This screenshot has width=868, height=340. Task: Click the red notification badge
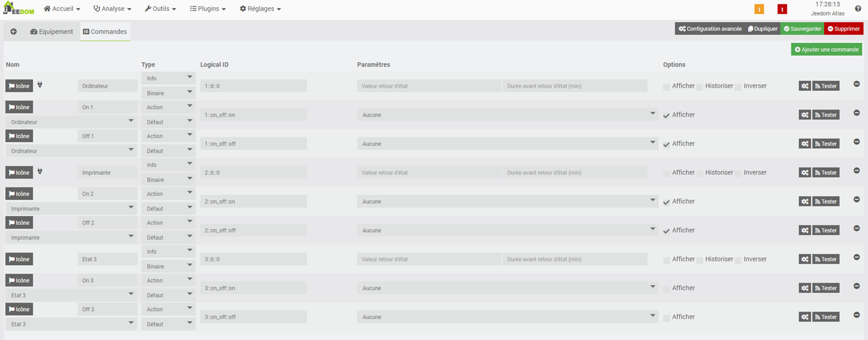tap(782, 9)
